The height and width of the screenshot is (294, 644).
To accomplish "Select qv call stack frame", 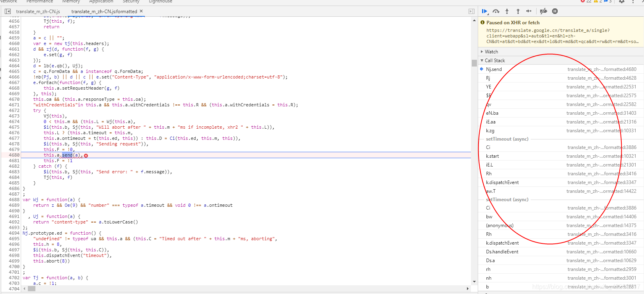I will 561,104.
